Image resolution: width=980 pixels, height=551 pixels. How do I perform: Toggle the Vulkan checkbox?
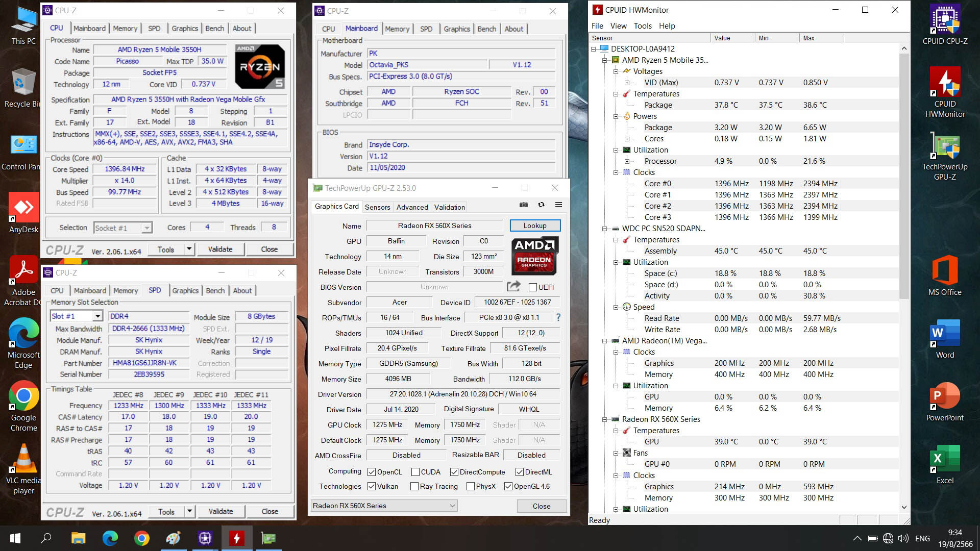click(372, 486)
